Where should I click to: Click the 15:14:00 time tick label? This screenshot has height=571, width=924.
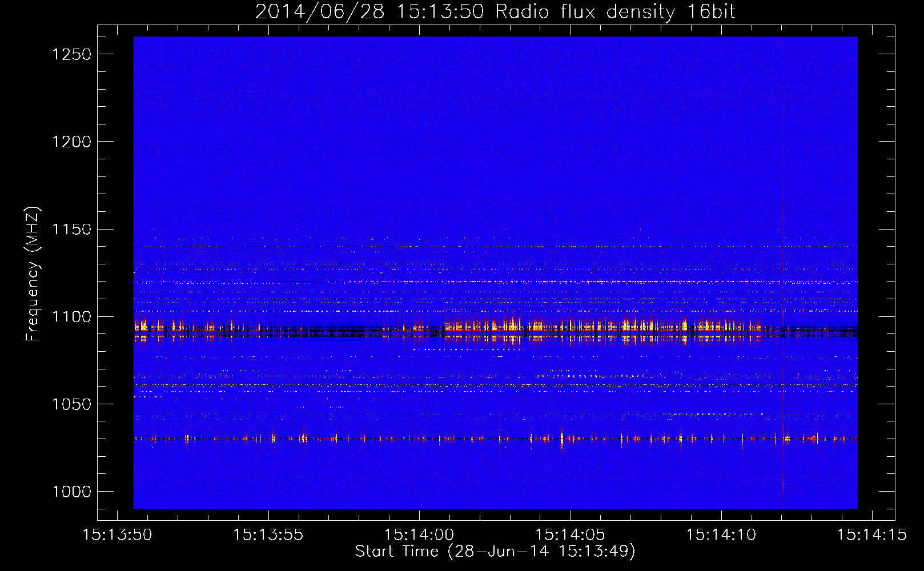coord(419,534)
